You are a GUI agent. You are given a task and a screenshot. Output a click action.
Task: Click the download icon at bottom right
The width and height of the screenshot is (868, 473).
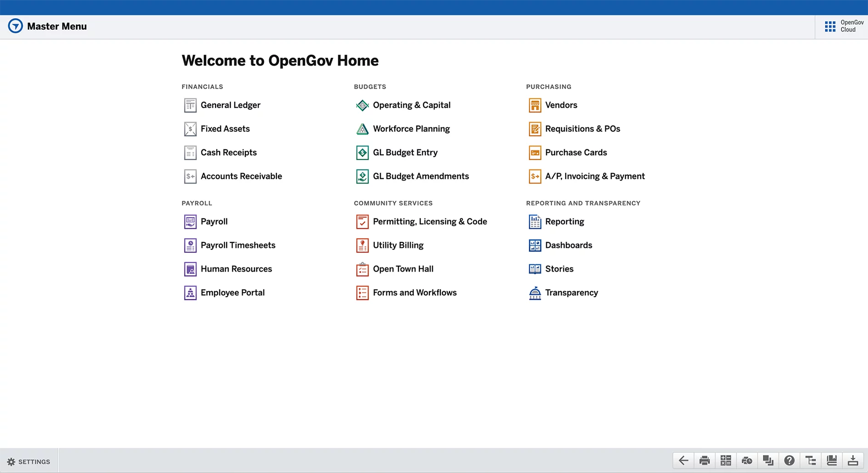pyautogui.click(x=853, y=460)
